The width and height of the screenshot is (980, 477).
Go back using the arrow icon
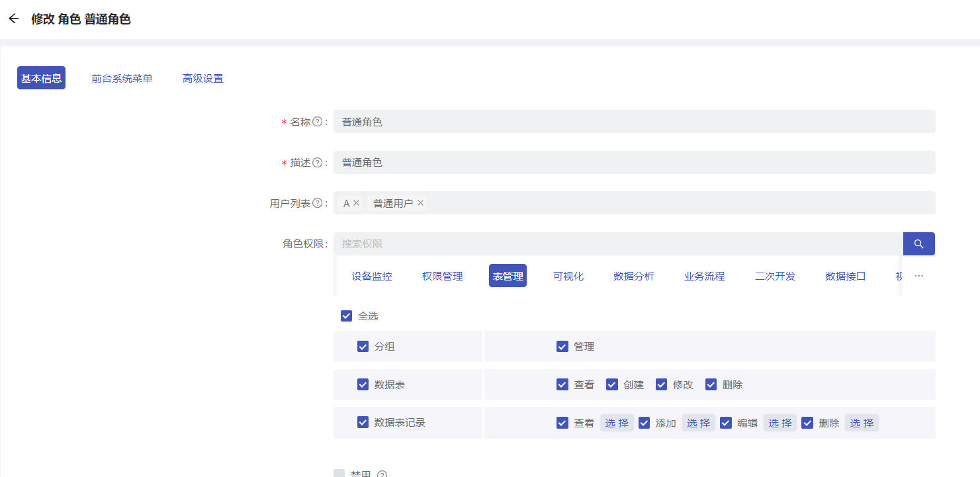click(13, 19)
